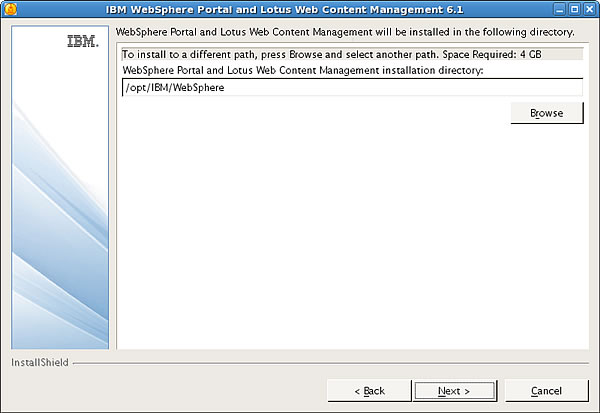Click the '6.1' version in title
This screenshot has height=413, width=600.
click(455, 9)
